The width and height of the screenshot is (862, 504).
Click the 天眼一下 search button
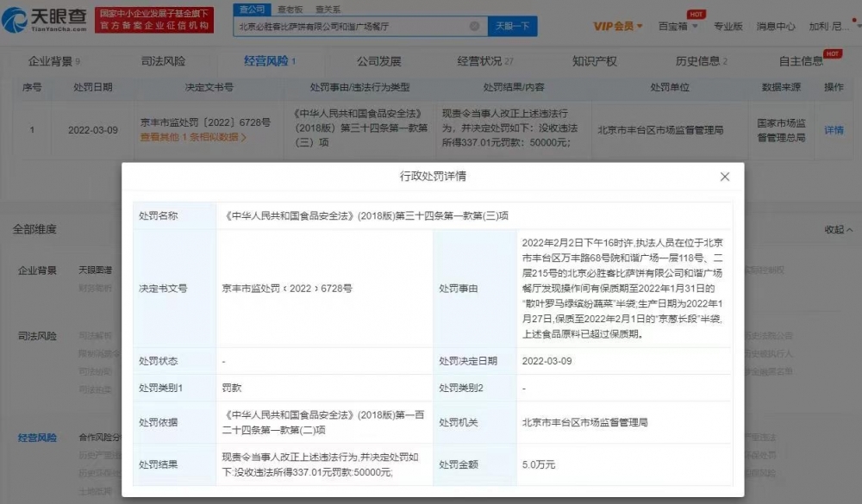[x=512, y=26]
